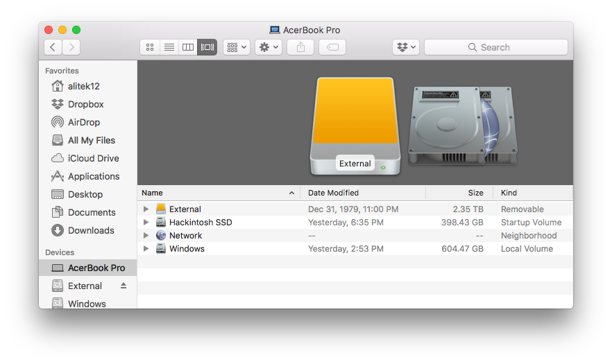This screenshot has width=612, height=364.
Task: Click Yesterday, 2:53 PM date cell
Action: (346, 249)
